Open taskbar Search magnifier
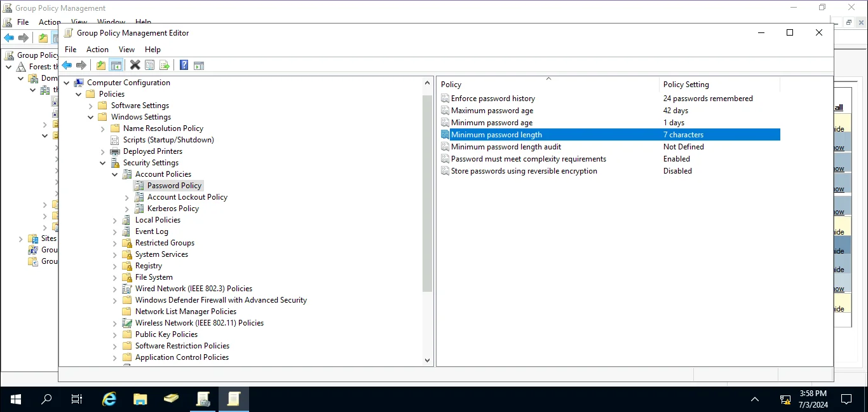The height and width of the screenshot is (412, 868). point(46,399)
